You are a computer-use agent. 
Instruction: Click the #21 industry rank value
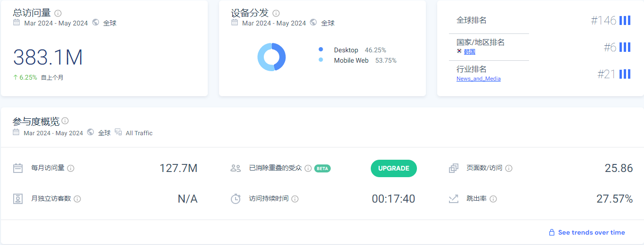click(x=607, y=74)
